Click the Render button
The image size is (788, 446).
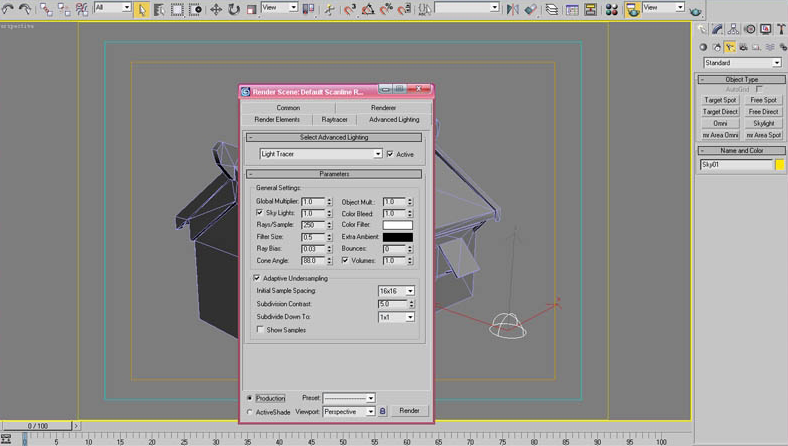(x=410, y=411)
